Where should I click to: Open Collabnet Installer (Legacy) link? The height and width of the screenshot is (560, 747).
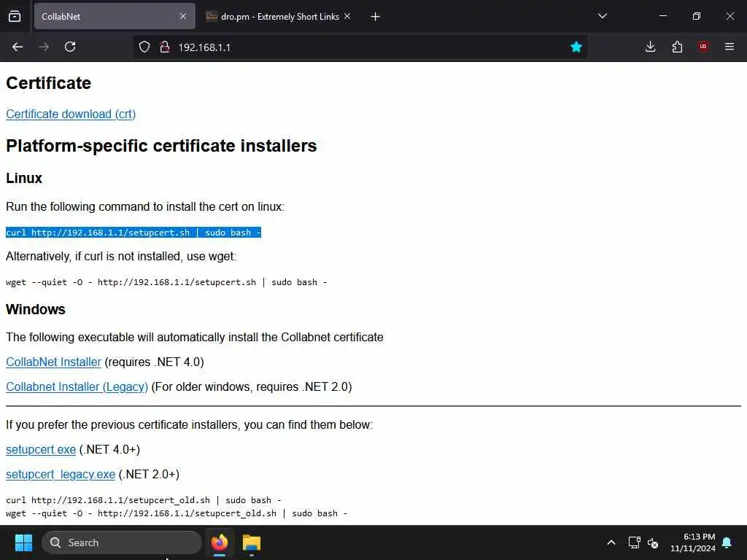click(x=77, y=386)
